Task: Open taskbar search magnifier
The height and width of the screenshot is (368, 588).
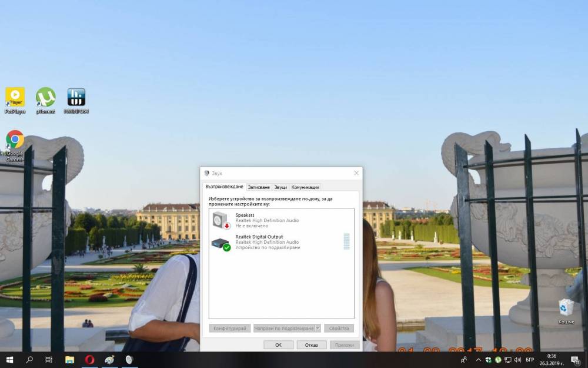Action: pos(29,360)
